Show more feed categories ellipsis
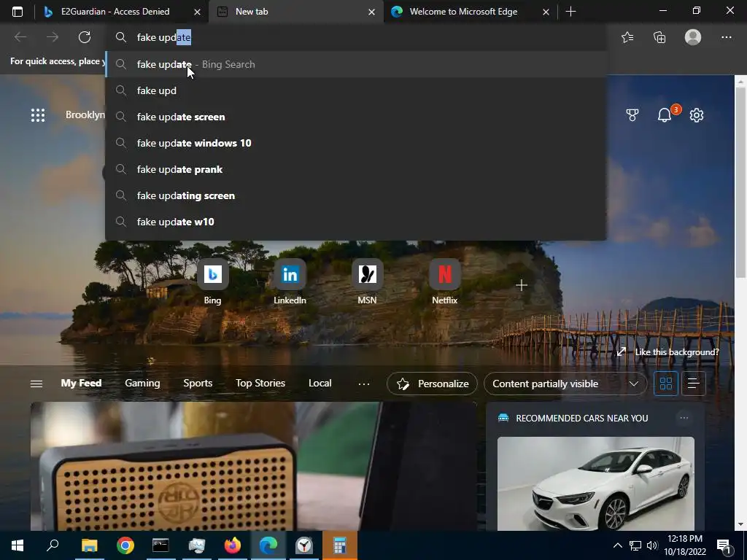This screenshot has height=560, width=747. [364, 384]
